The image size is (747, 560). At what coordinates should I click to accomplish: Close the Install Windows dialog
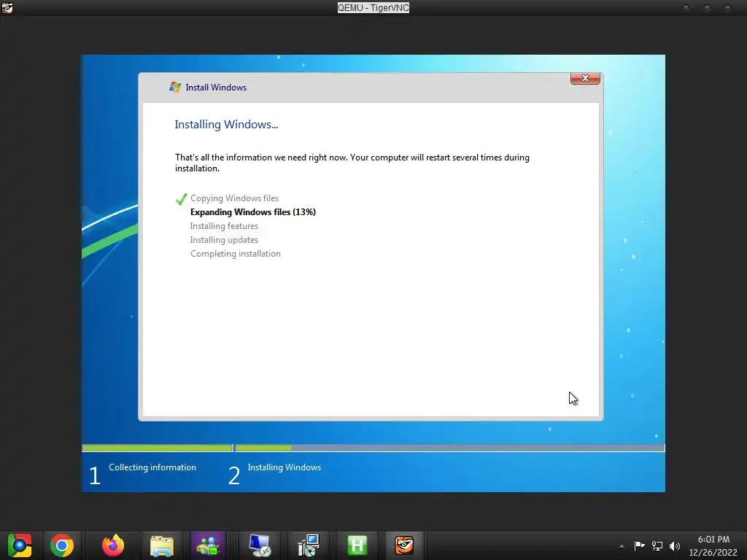click(x=585, y=78)
